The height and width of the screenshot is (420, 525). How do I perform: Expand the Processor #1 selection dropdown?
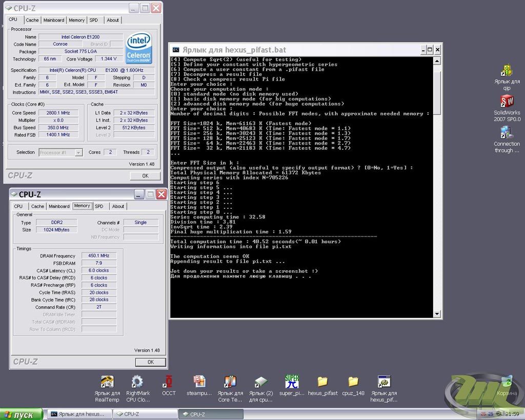click(x=78, y=152)
